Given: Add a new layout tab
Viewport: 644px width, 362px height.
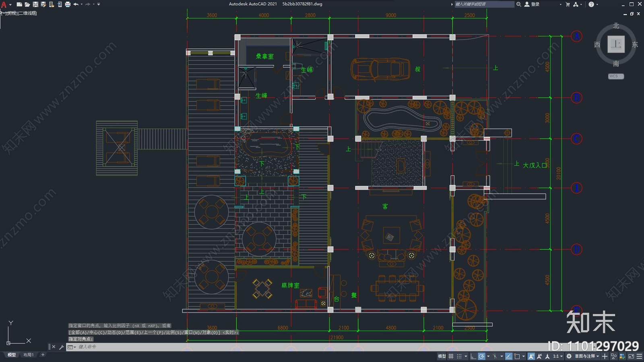Looking at the screenshot, I should click(x=43, y=355).
